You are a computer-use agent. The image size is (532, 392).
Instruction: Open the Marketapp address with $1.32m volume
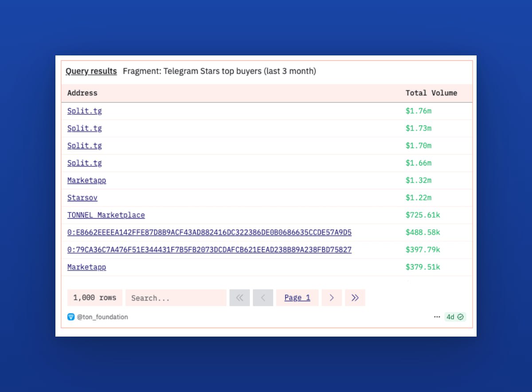coord(87,180)
